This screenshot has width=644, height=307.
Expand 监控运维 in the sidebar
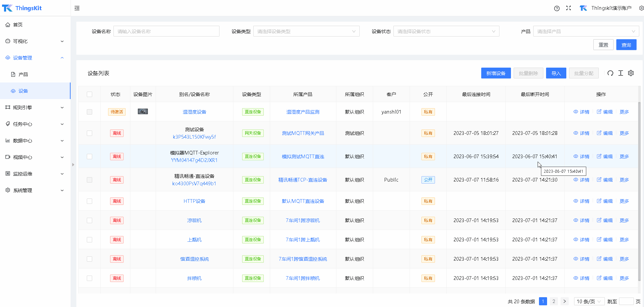[x=35, y=174]
